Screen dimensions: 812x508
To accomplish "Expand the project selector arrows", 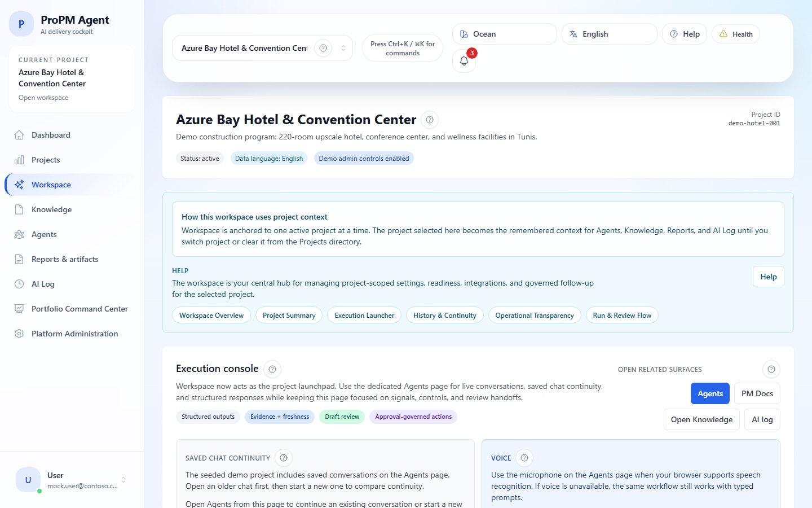I will tap(343, 48).
